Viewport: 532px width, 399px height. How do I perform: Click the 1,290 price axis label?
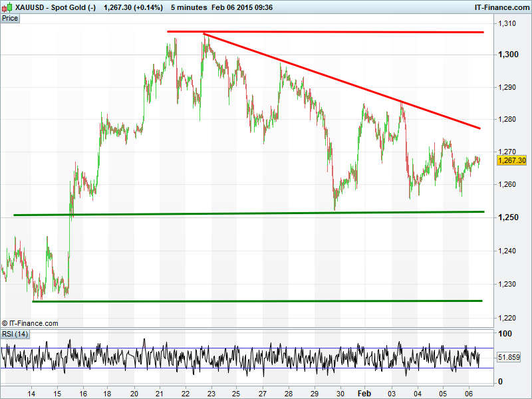tap(507, 87)
